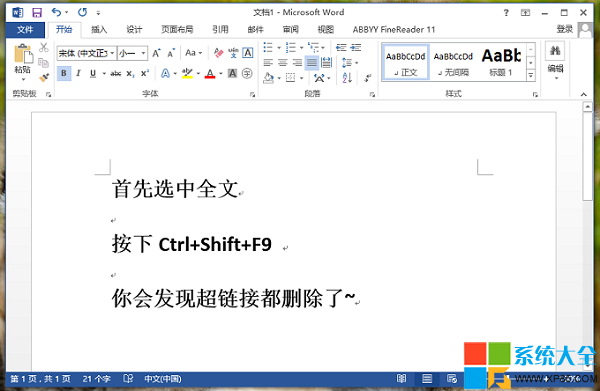
Task: Click the language 中文(中国) status item
Action: 163,379
